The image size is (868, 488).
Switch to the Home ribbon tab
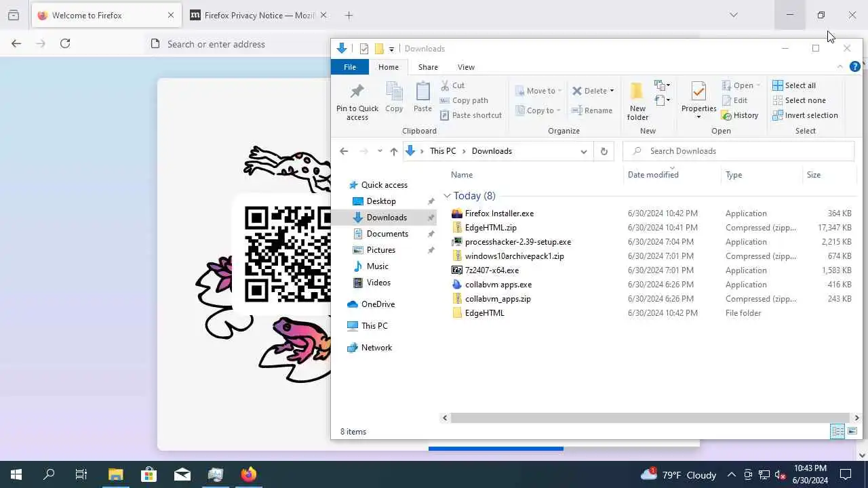tap(389, 67)
